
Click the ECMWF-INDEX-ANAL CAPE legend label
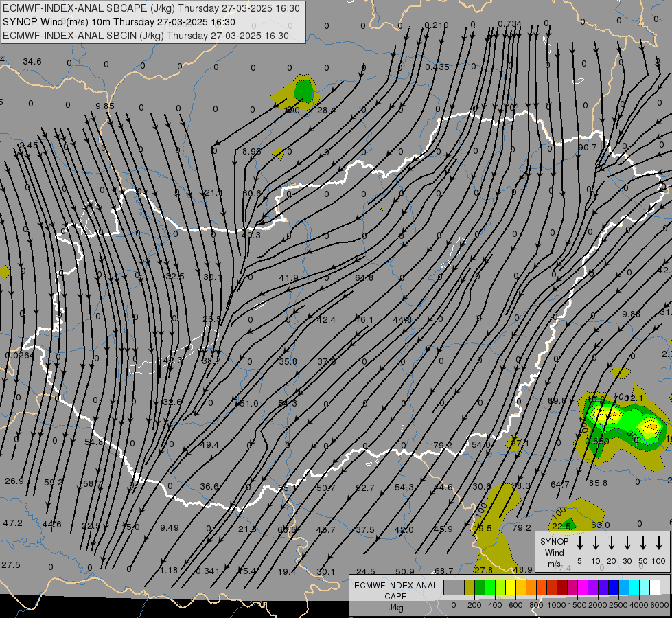coord(395,591)
